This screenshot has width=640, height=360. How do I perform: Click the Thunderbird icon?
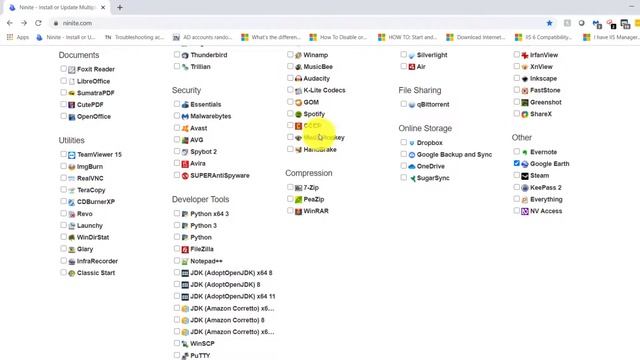pos(185,55)
